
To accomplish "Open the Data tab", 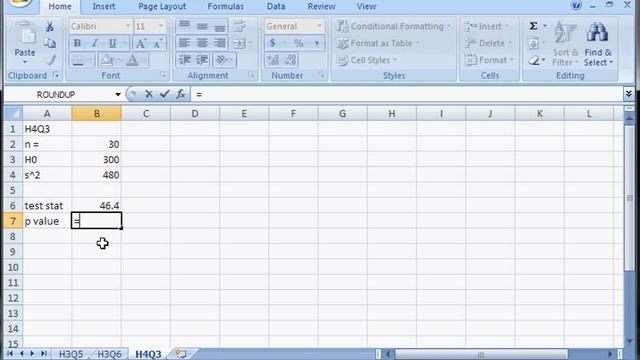I will [276, 7].
